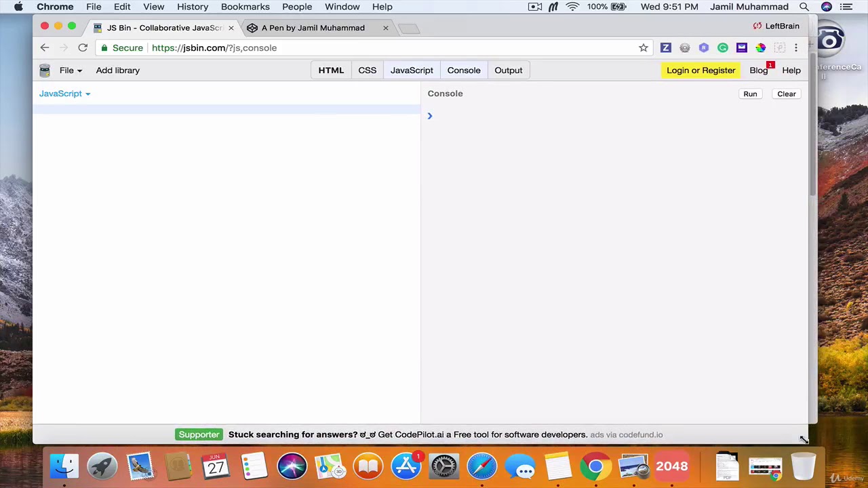
Task: Click in the JavaScript editor's first line
Action: click(227, 109)
